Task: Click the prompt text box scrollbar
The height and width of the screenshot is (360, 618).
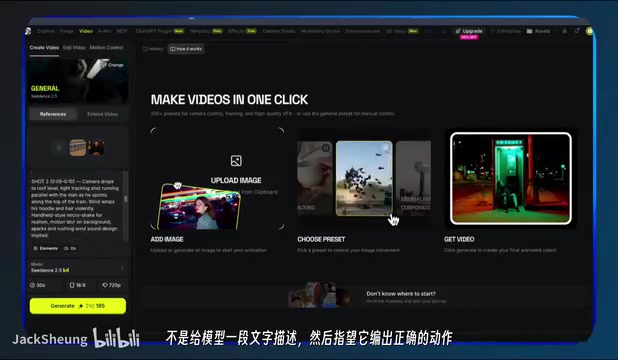Action: [x=126, y=199]
